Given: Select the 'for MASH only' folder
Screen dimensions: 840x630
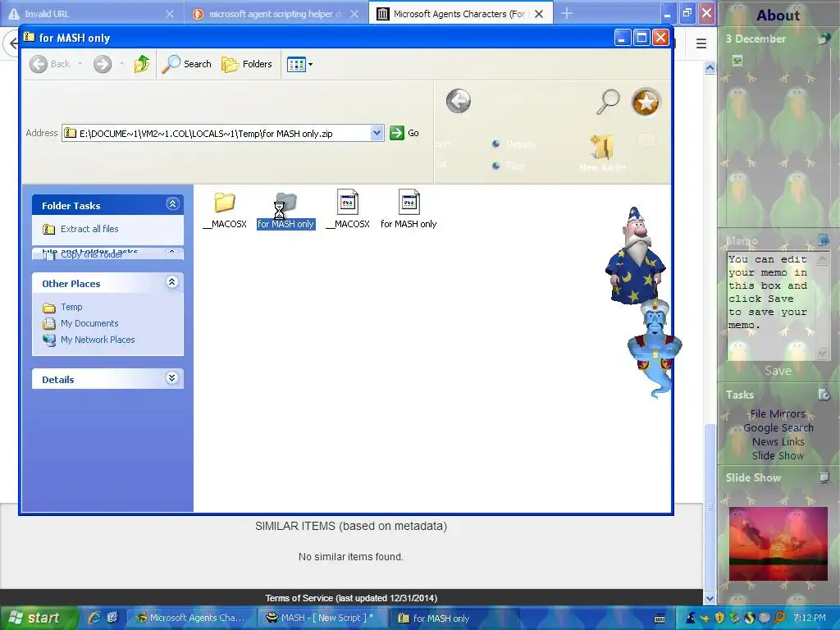Looking at the screenshot, I should click(x=286, y=211).
